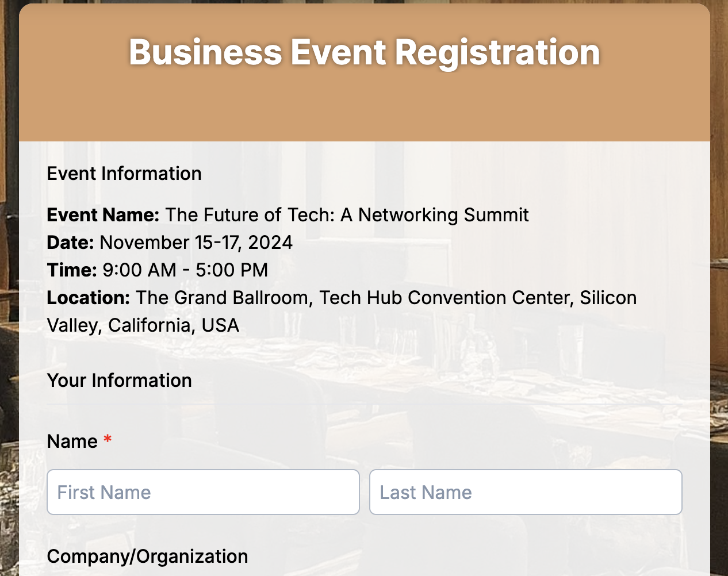Click the Last Name input field
The image size is (728, 576).
[526, 492]
